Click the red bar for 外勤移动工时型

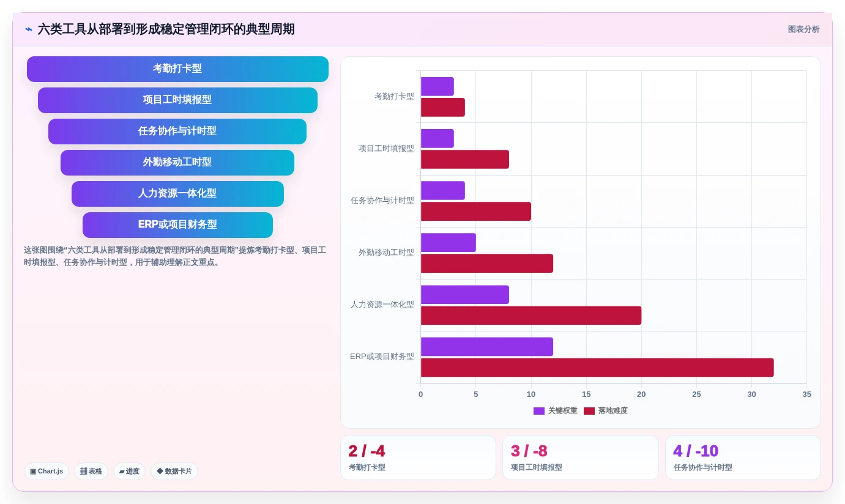point(487,264)
